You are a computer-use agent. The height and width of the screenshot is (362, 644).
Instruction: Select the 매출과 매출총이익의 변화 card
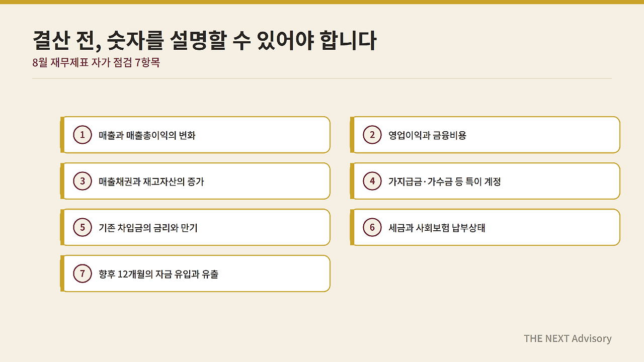click(195, 135)
